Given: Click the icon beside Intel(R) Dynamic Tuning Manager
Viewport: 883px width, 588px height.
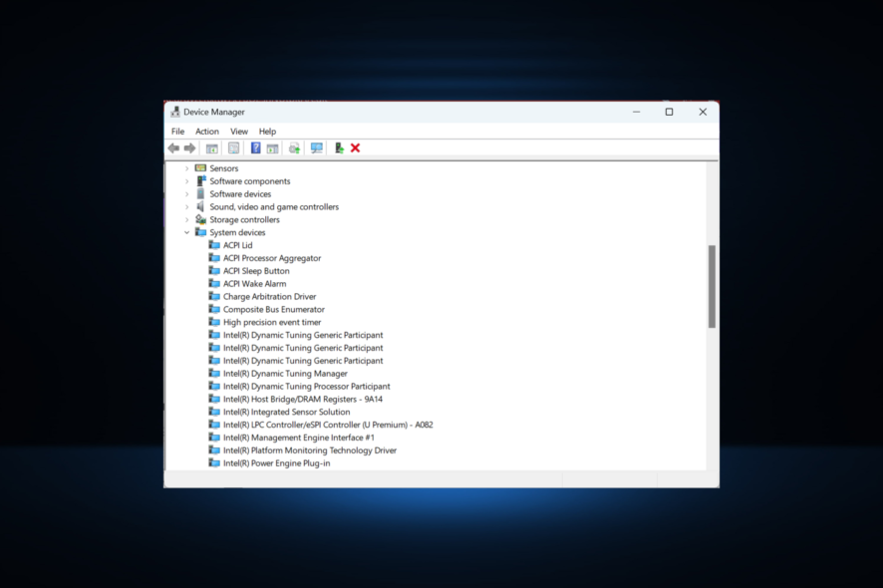Looking at the screenshot, I should [x=214, y=374].
